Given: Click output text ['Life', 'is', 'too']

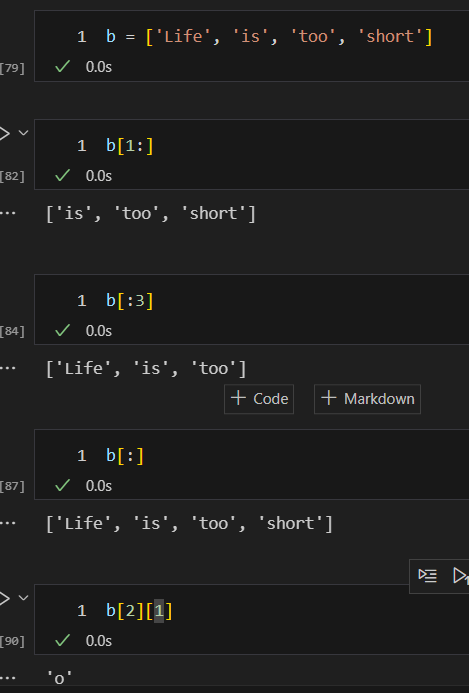Looking at the screenshot, I should [x=146, y=369].
